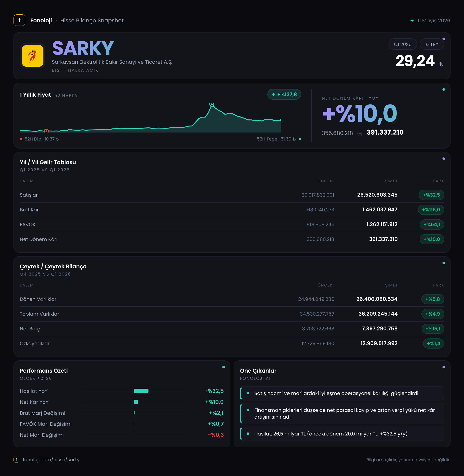This screenshot has width=464, height=476.
Task: Click the +%5,8 badge in Dönen Varlıklar row
Action: [432, 299]
